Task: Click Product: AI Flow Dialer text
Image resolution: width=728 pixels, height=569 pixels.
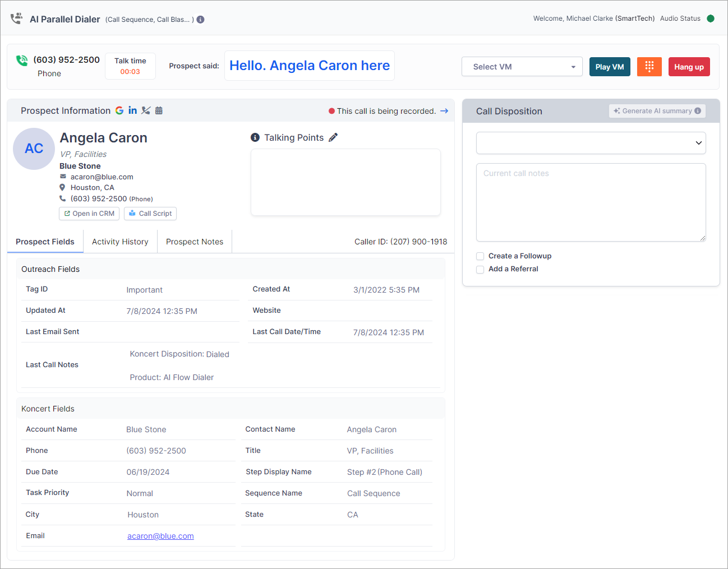Action: (x=172, y=377)
